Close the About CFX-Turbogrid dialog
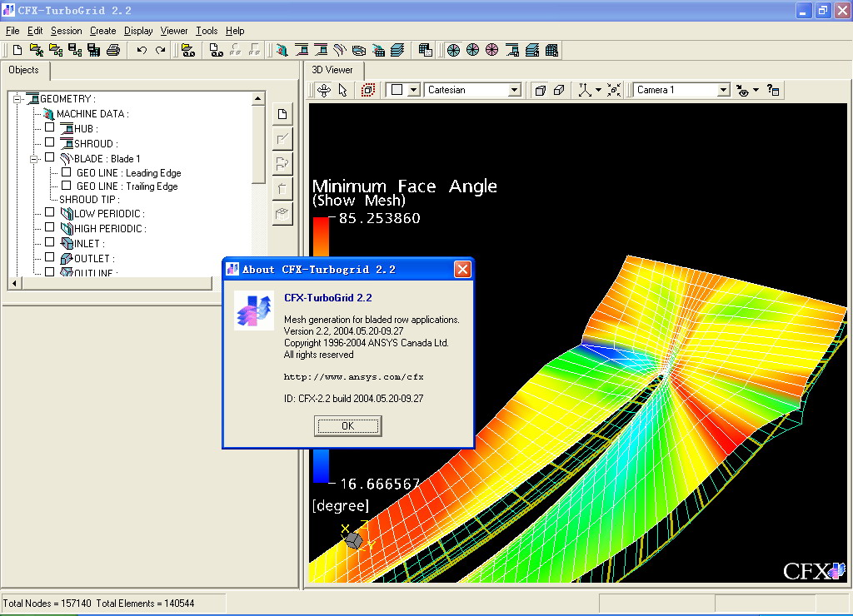Viewport: 853px width, 616px height. pyautogui.click(x=462, y=269)
